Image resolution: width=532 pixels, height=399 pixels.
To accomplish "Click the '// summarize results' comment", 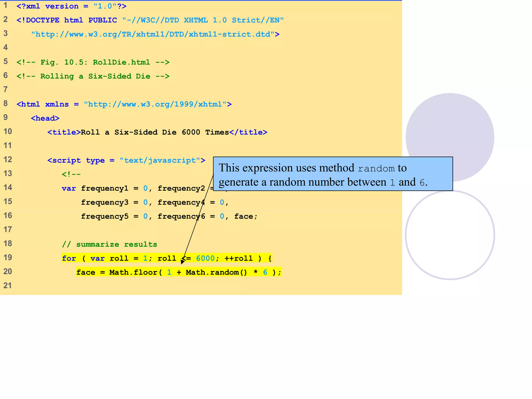I will [x=109, y=244].
